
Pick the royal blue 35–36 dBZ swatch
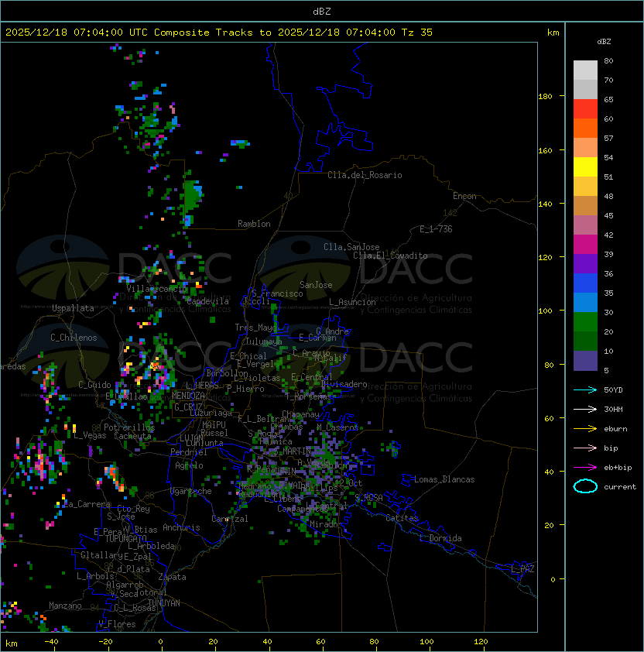[x=585, y=283]
